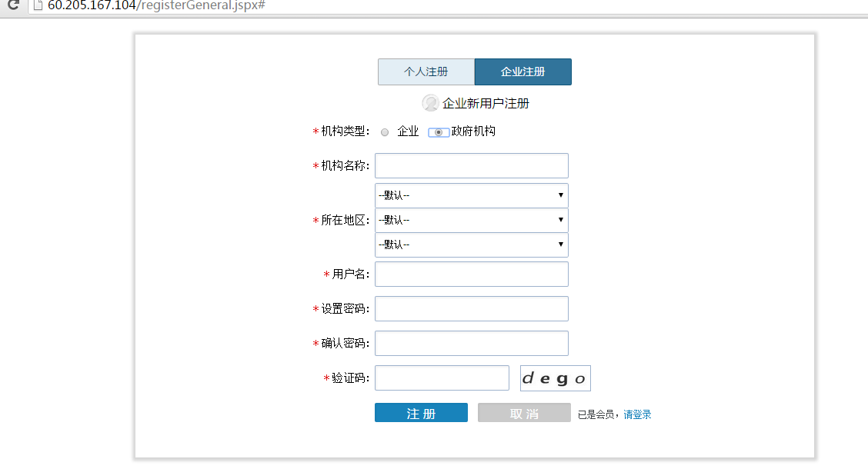Switch to the 个人注册 tab

pos(426,72)
